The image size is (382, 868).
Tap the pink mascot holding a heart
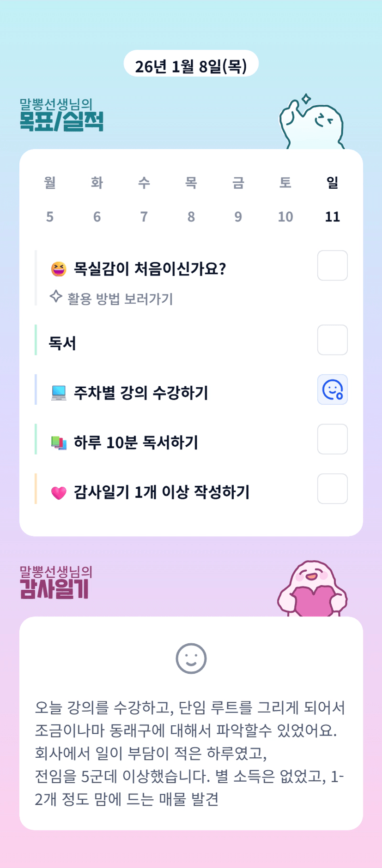click(x=312, y=590)
